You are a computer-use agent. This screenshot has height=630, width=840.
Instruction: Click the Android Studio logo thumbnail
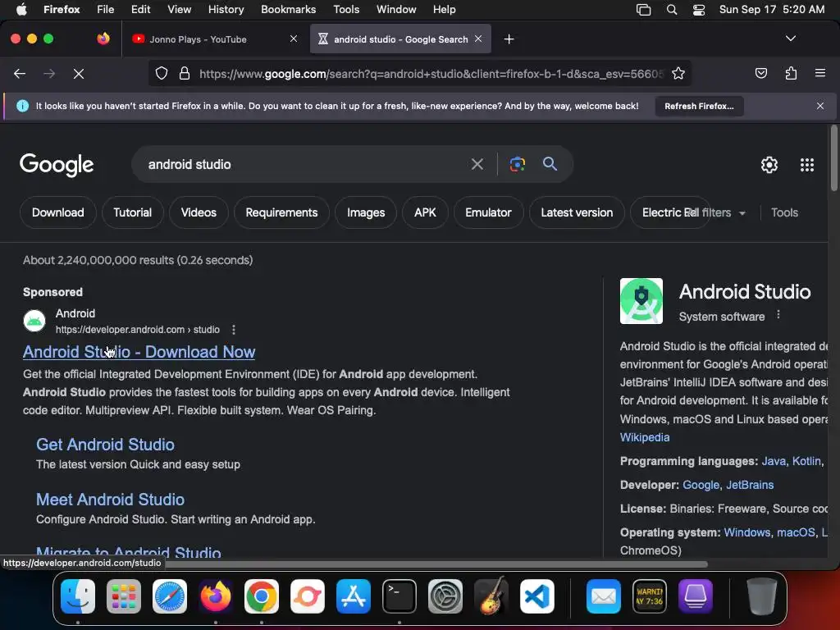pos(641,301)
